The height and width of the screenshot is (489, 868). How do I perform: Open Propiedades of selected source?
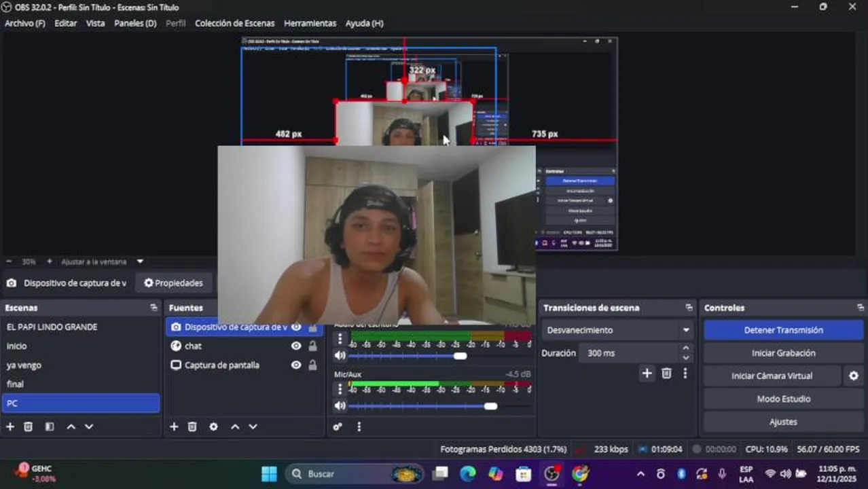(173, 283)
